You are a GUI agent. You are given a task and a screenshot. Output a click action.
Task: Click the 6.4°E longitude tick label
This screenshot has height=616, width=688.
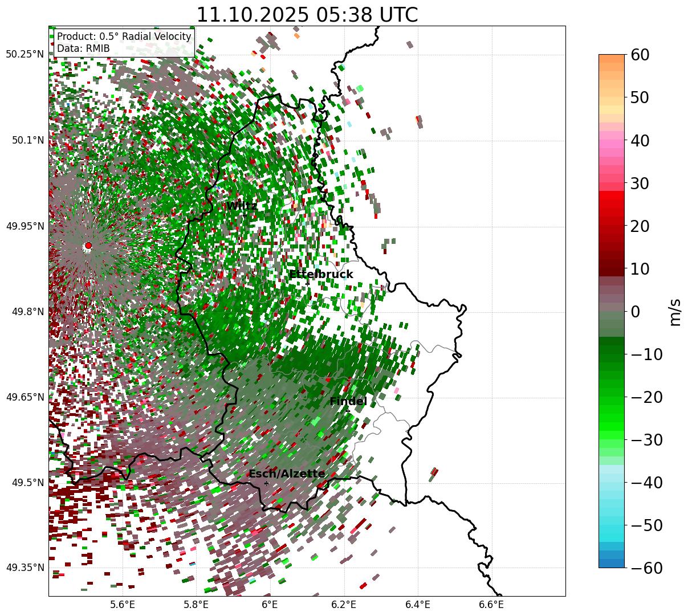[418, 605]
